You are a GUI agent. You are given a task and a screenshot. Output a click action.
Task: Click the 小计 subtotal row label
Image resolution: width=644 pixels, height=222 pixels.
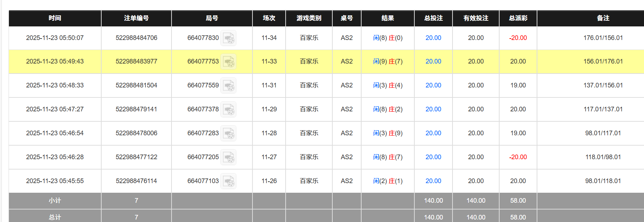pyautogui.click(x=55, y=201)
